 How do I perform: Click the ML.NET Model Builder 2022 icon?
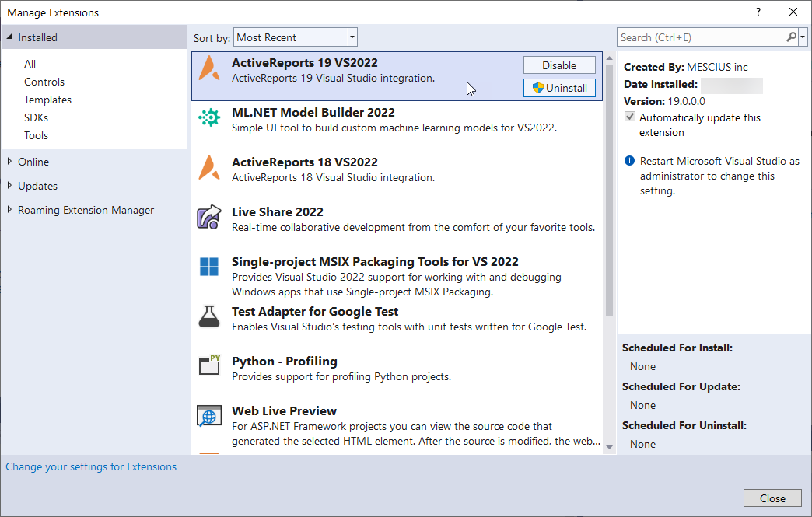point(209,118)
